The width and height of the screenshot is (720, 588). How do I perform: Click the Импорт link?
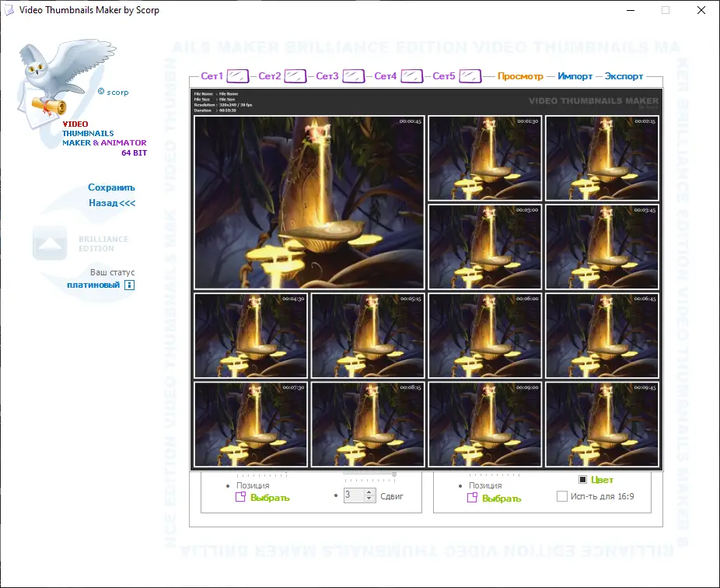coord(575,76)
